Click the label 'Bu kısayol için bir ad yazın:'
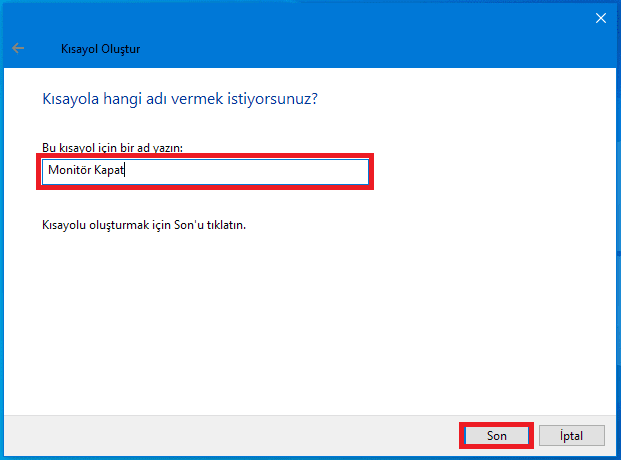This screenshot has width=621, height=460. [x=112, y=148]
